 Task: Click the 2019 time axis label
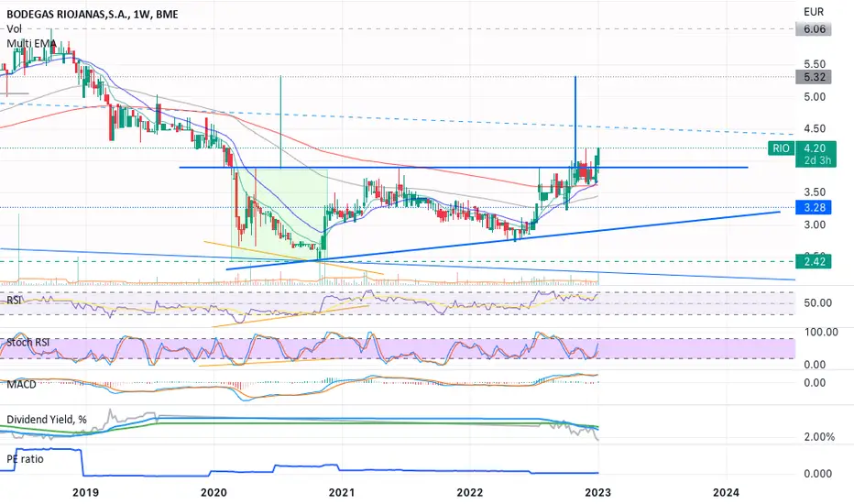point(85,493)
